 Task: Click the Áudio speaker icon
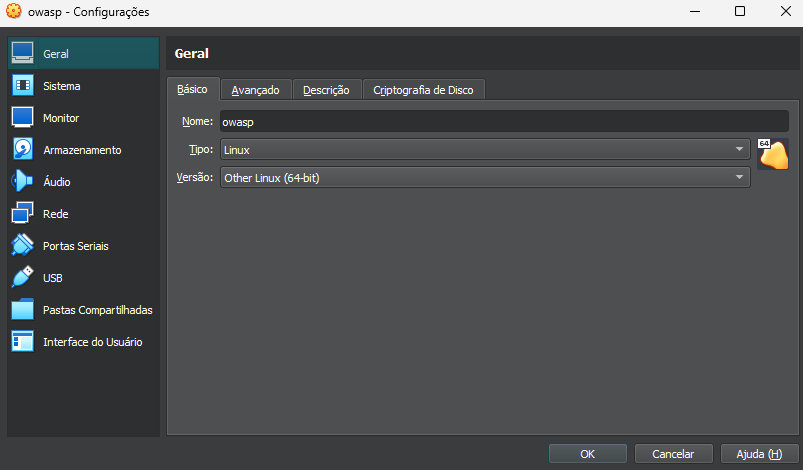point(23,181)
